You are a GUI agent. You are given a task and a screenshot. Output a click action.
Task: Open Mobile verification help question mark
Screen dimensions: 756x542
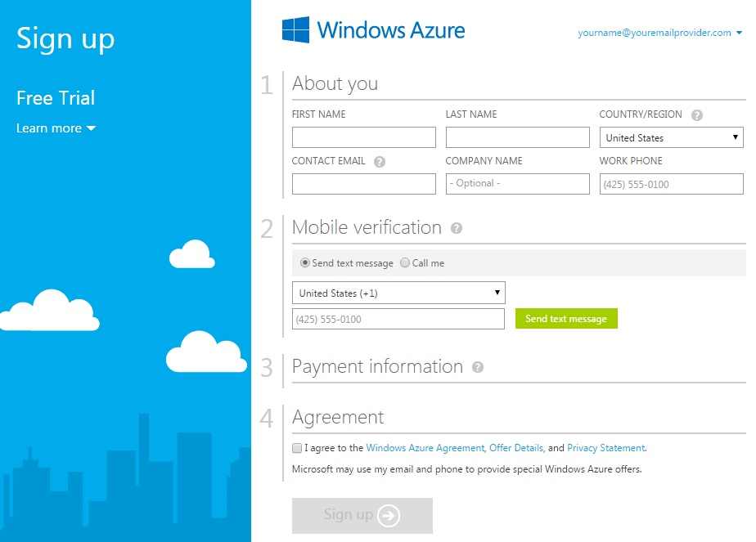point(456,228)
